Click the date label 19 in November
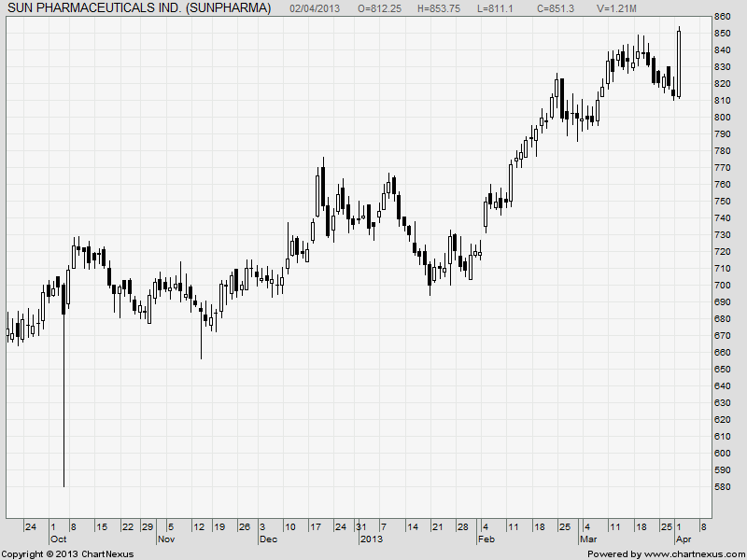 [219, 527]
